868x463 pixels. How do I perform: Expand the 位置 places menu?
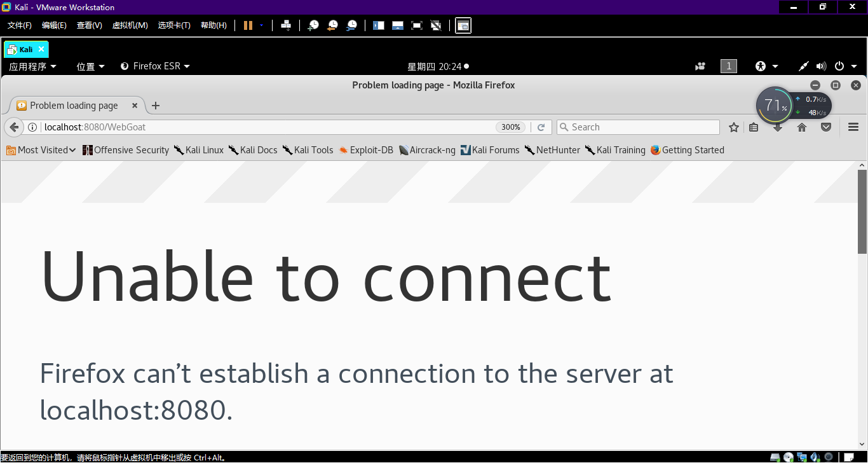tap(91, 66)
